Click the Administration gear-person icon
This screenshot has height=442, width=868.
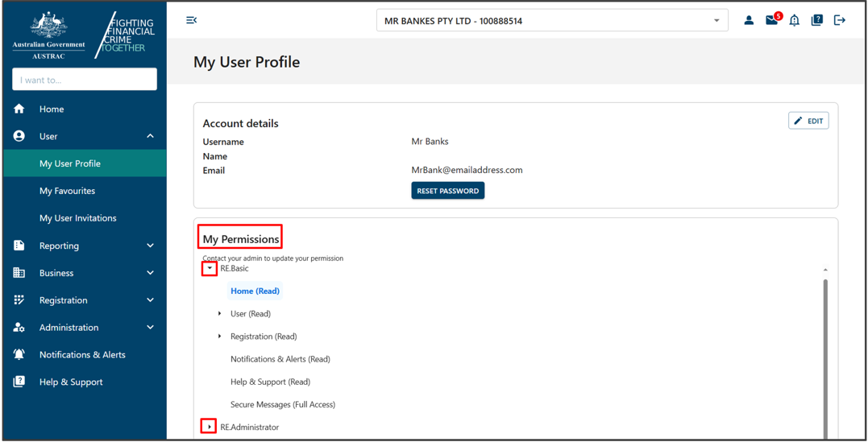pyautogui.click(x=19, y=328)
